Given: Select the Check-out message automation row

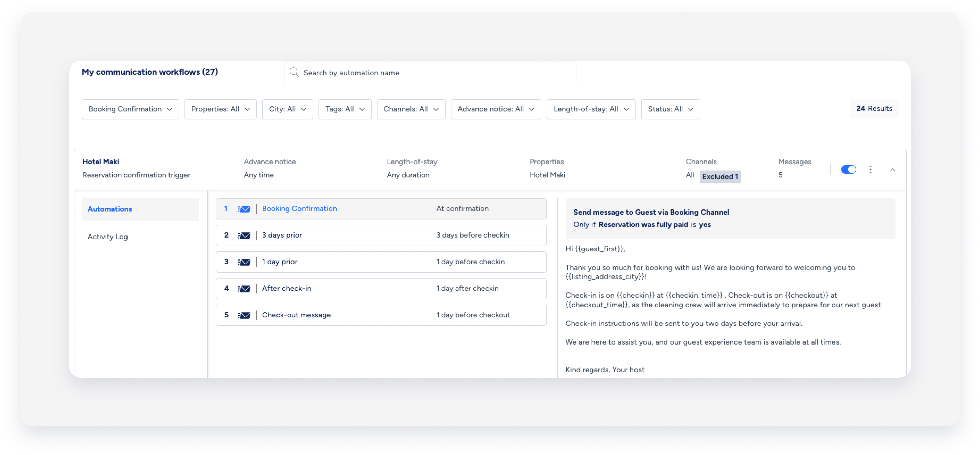Looking at the screenshot, I should click(x=380, y=315).
